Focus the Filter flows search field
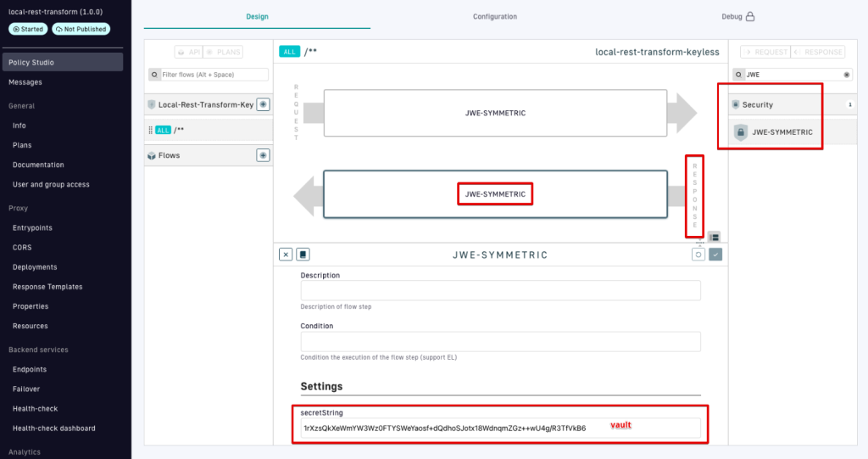Screen dimensions: 868x459 click(x=209, y=75)
